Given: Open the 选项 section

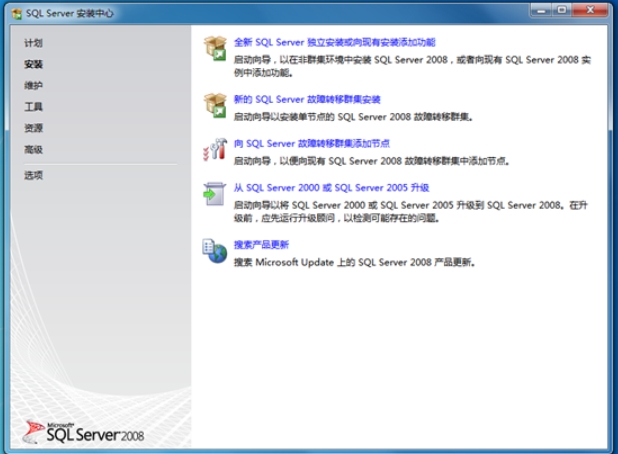Looking at the screenshot, I should (33, 175).
